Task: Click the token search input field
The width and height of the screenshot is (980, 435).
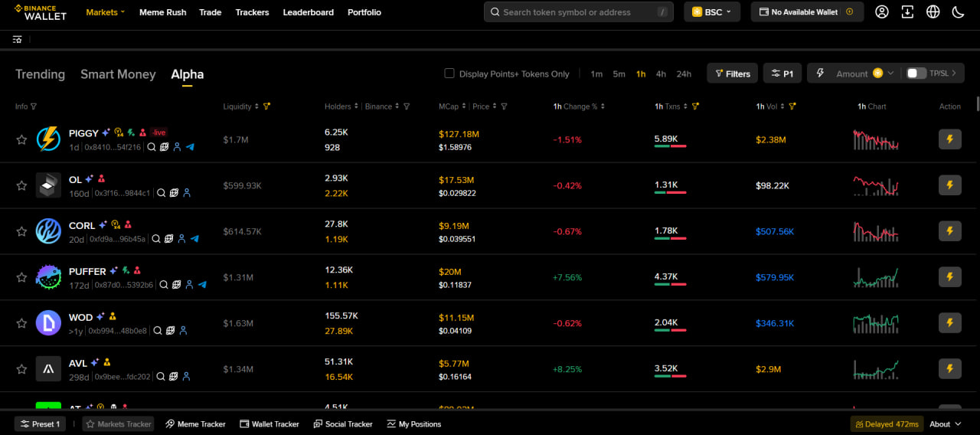Action: point(574,12)
